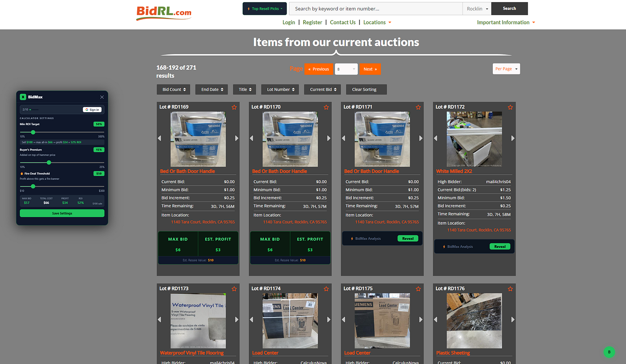
Task: Open the Per Page dropdown
Action: 506,69
